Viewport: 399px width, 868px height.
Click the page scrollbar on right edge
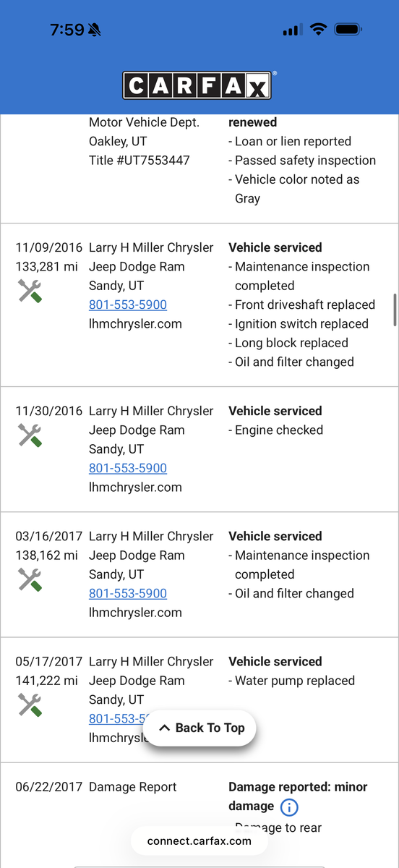394,310
